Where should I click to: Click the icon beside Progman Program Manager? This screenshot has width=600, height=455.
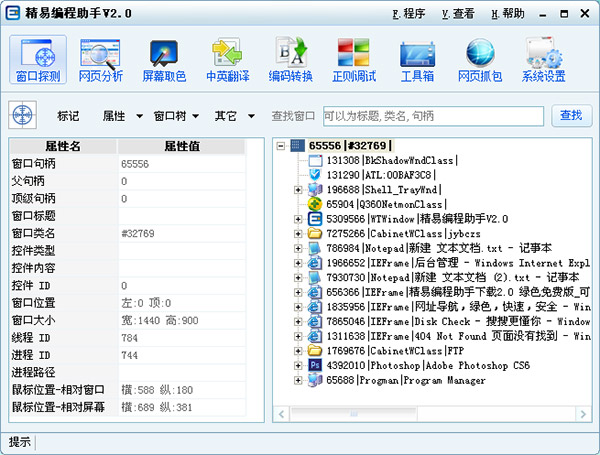(x=315, y=380)
